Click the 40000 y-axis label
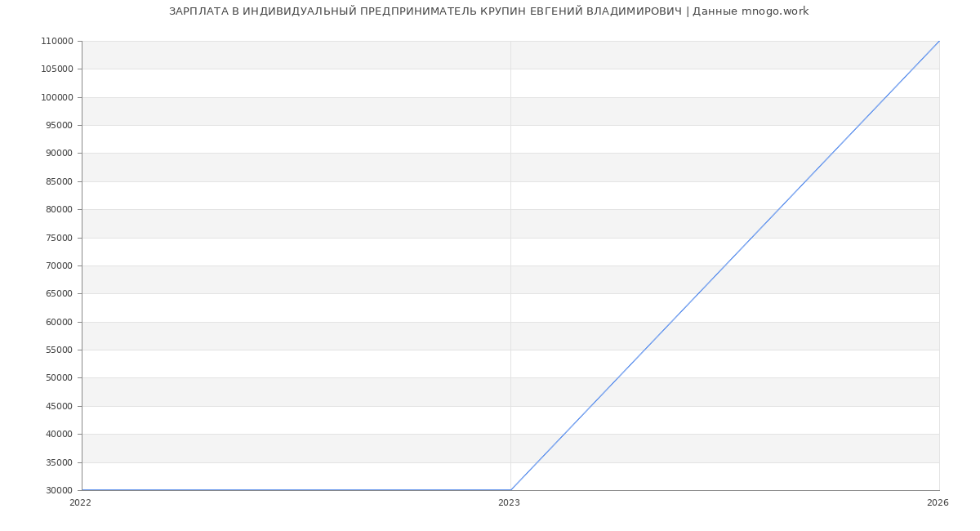The height and width of the screenshot is (531, 980). coord(59,435)
